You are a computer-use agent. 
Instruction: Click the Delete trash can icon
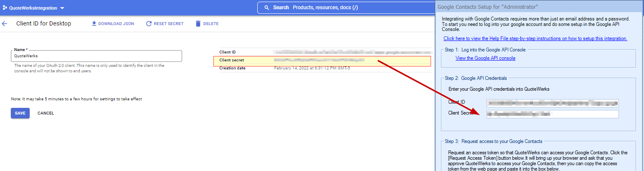[x=198, y=24]
